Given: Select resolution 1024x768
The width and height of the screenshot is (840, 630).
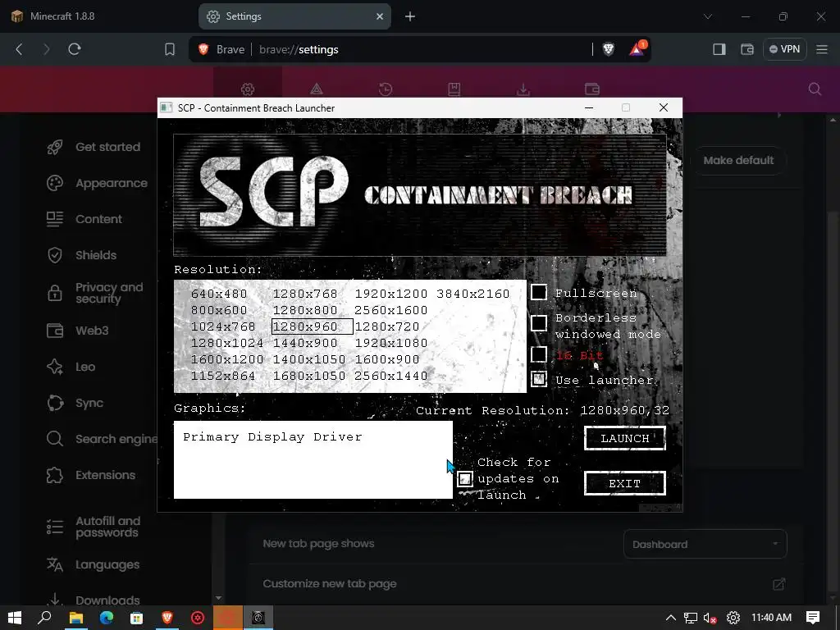Looking at the screenshot, I should (x=223, y=326).
